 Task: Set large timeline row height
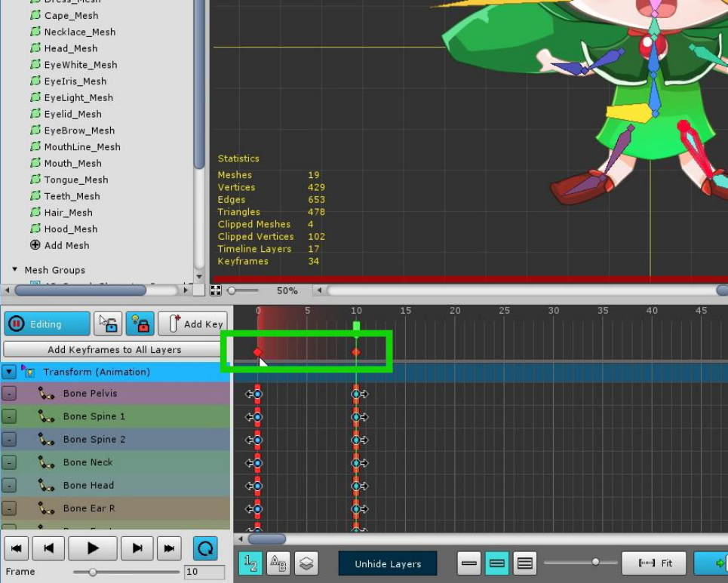pos(524,563)
